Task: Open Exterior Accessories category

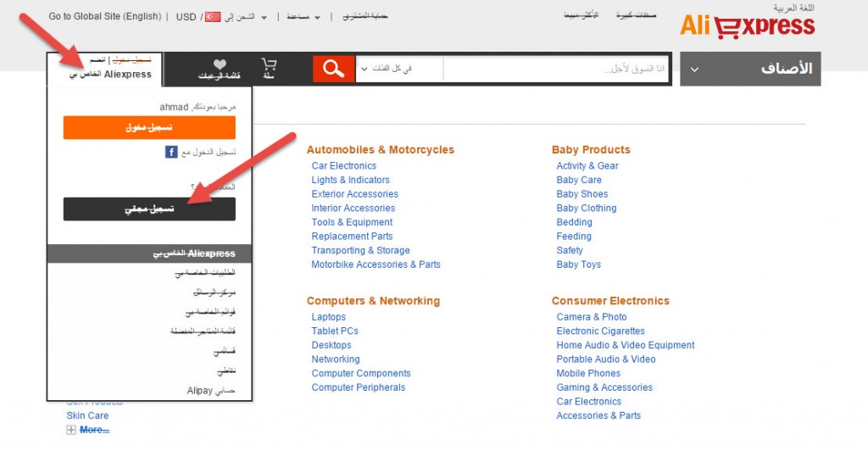Action: [355, 194]
